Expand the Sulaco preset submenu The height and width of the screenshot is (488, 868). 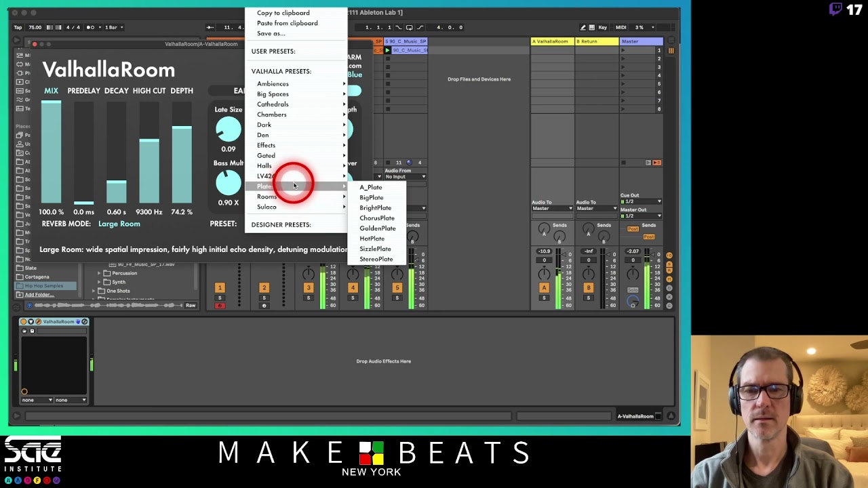pos(296,207)
